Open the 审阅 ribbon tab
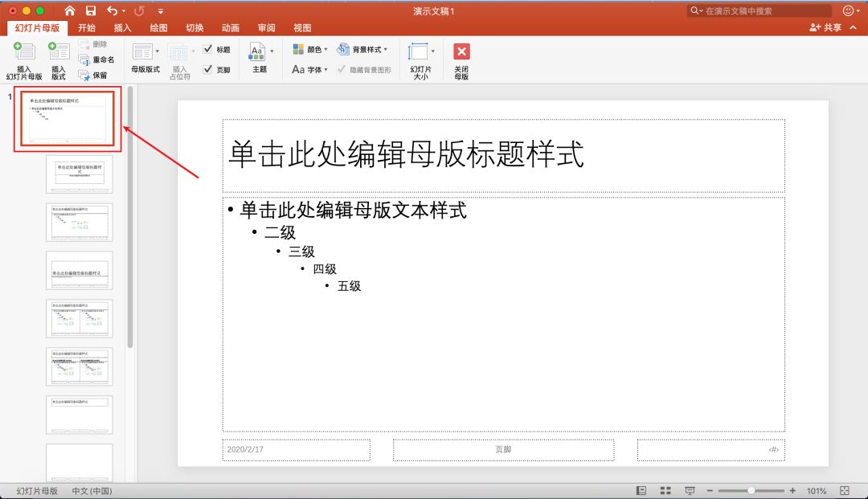The height and width of the screenshot is (499, 868). [266, 27]
